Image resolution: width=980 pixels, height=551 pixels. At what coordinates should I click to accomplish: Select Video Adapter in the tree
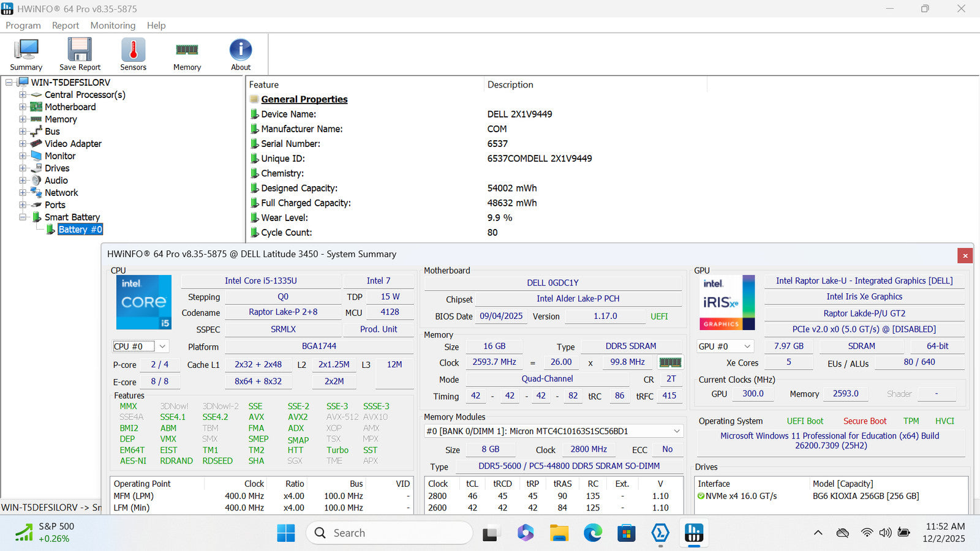click(x=73, y=144)
